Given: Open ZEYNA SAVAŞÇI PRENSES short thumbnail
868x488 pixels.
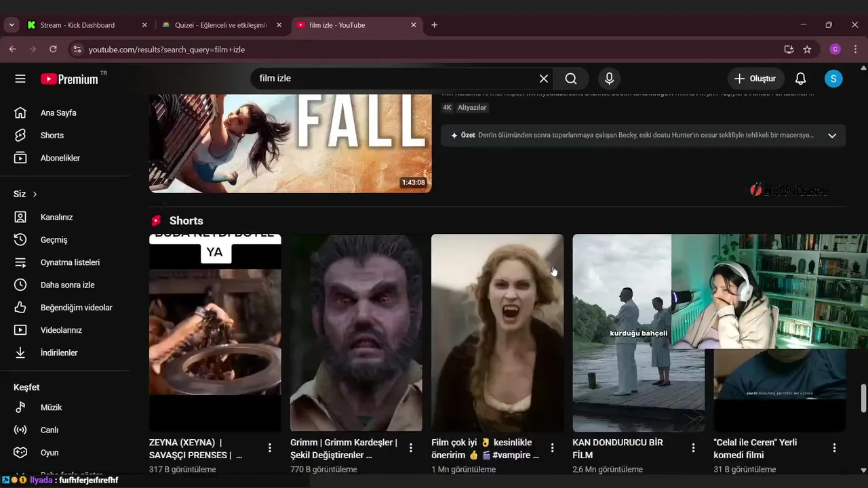Looking at the screenshot, I should (215, 333).
